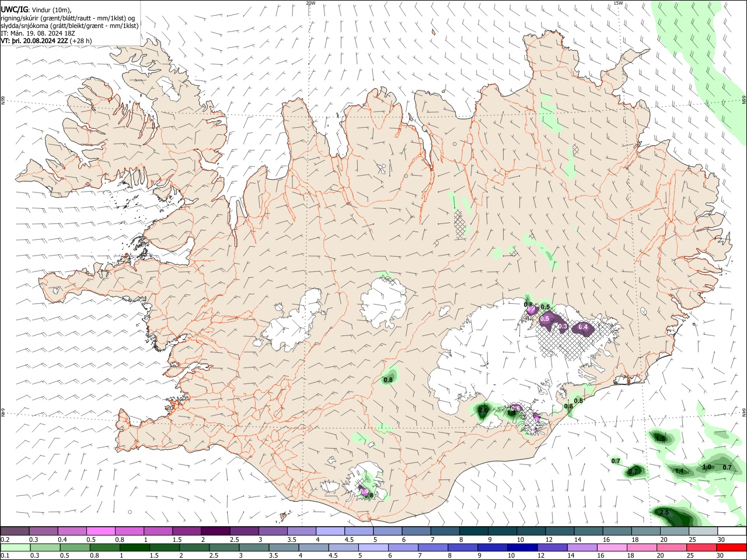
Task: Click the bright magenta-pink 0.5 snow legend swatch
Action: (x=100, y=531)
